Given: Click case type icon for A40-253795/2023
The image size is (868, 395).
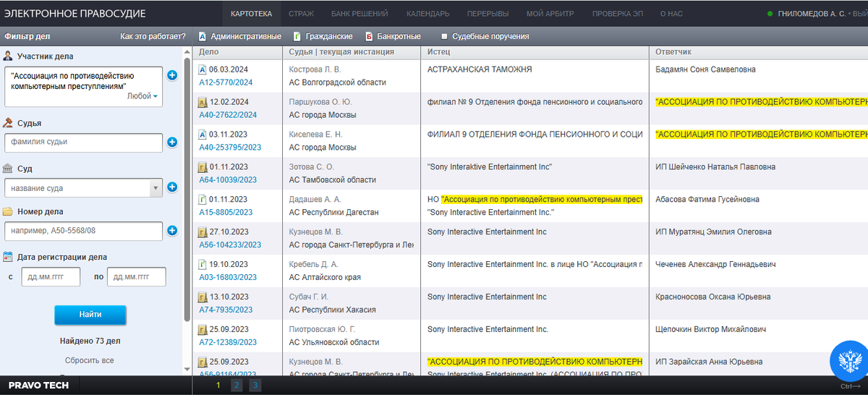Looking at the screenshot, I should pos(203,135).
